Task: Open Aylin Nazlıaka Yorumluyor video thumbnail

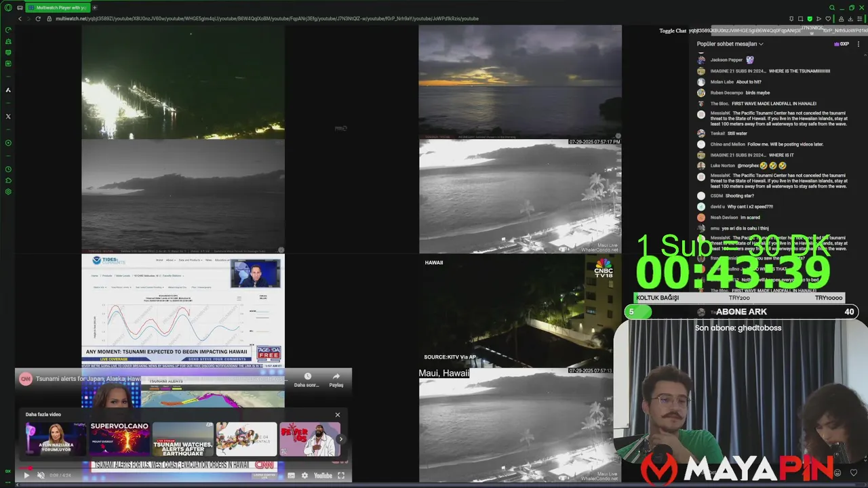Action: tap(56, 439)
